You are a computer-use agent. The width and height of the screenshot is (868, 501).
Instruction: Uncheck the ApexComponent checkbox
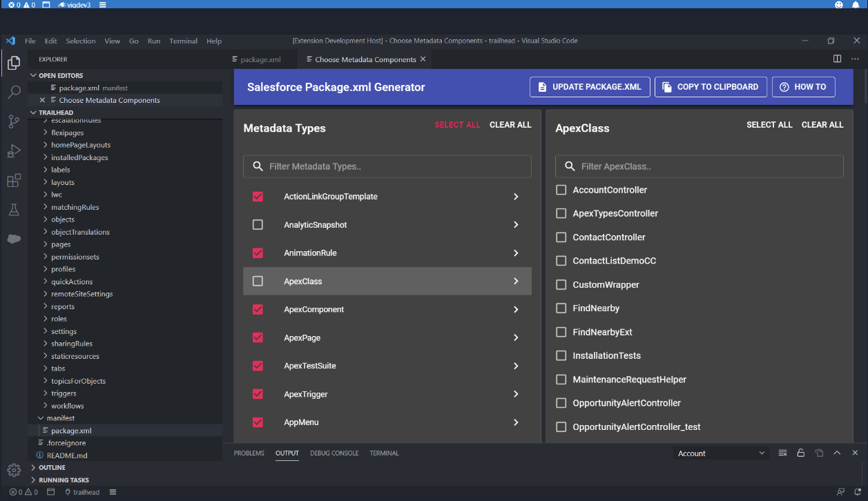[x=258, y=310]
